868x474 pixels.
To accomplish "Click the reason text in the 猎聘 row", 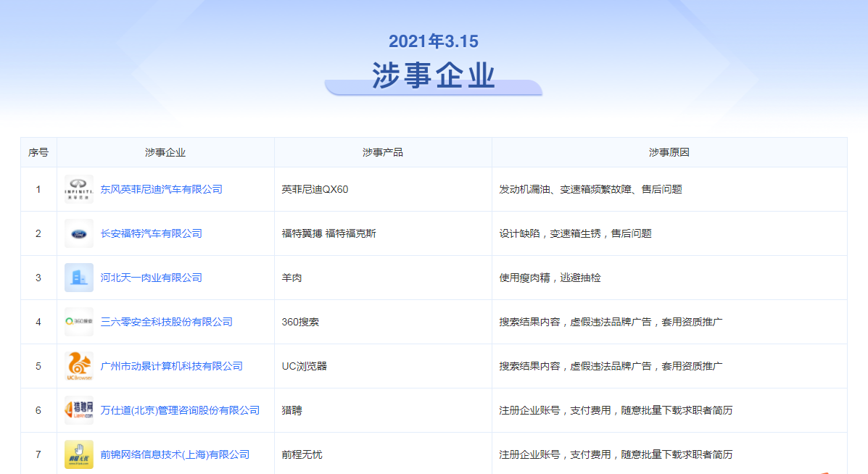I will click(x=616, y=410).
